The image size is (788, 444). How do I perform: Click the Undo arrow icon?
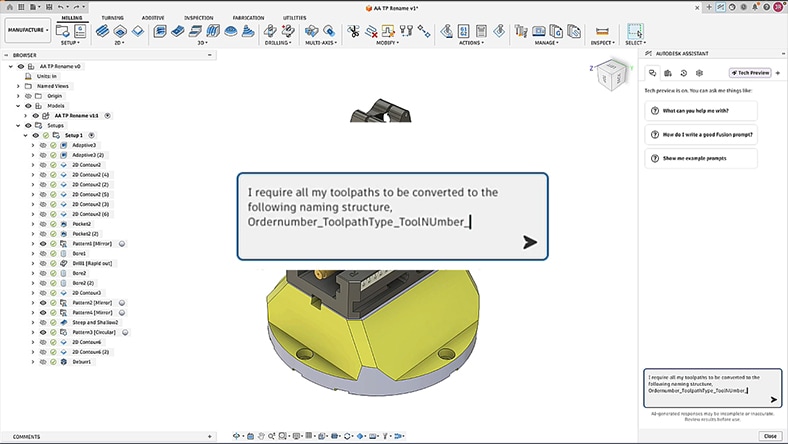click(61, 7)
